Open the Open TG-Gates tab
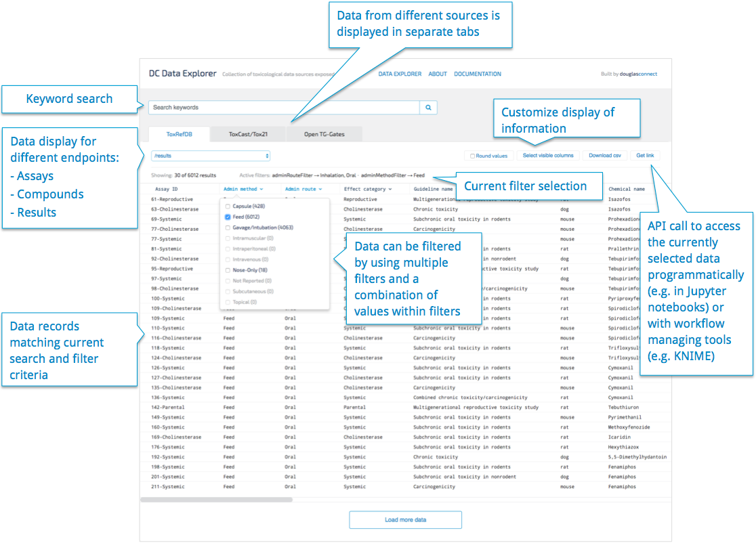 (324, 134)
